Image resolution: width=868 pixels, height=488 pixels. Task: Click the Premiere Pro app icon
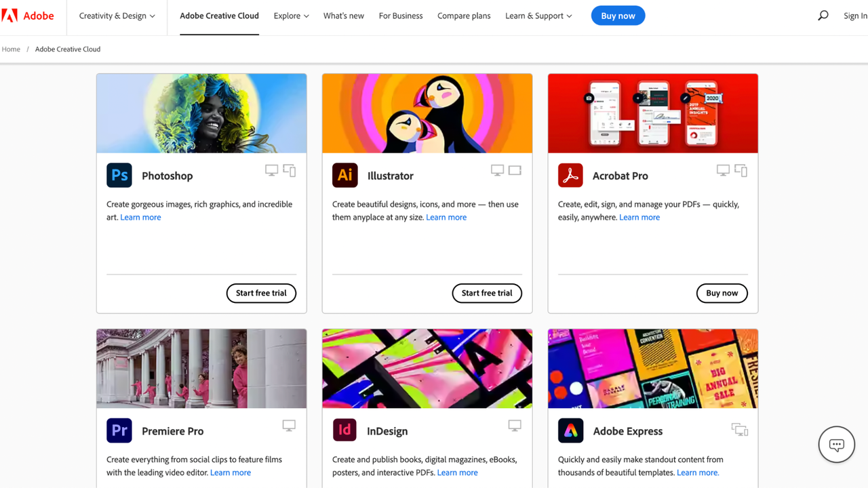coord(119,430)
